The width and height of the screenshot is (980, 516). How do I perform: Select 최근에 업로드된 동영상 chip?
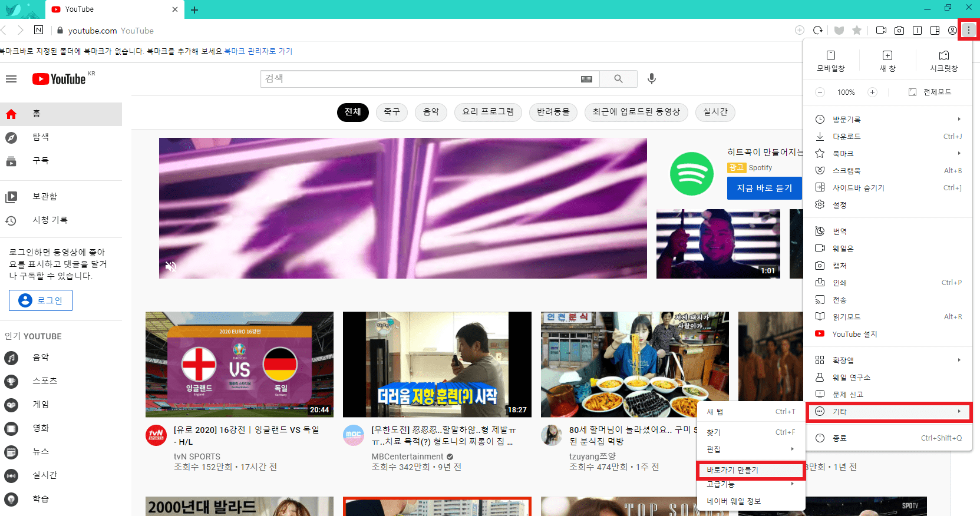click(x=636, y=112)
